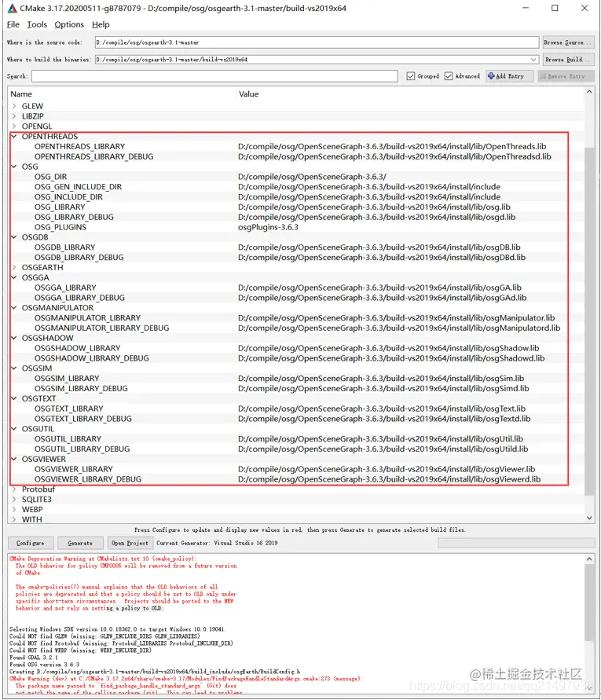The image size is (601, 700).
Task: Collapse the OSGDB group
Action: (14, 237)
